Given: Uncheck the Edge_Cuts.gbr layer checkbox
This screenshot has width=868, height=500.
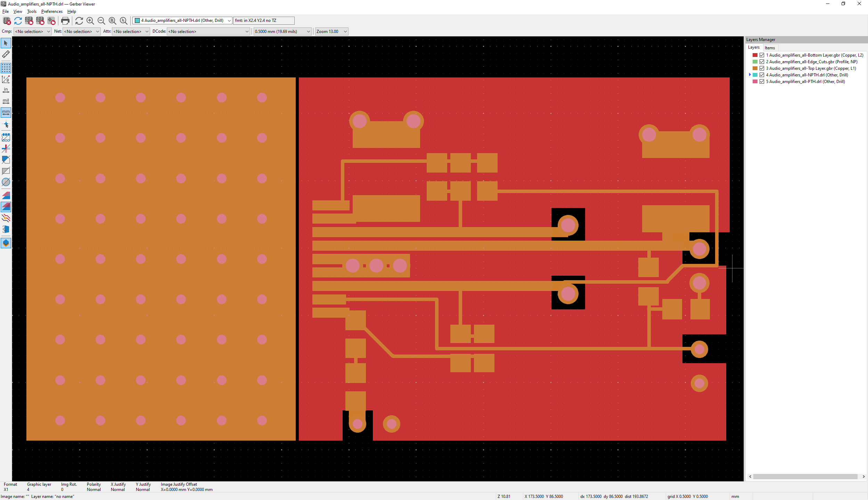Looking at the screenshot, I should 762,62.
